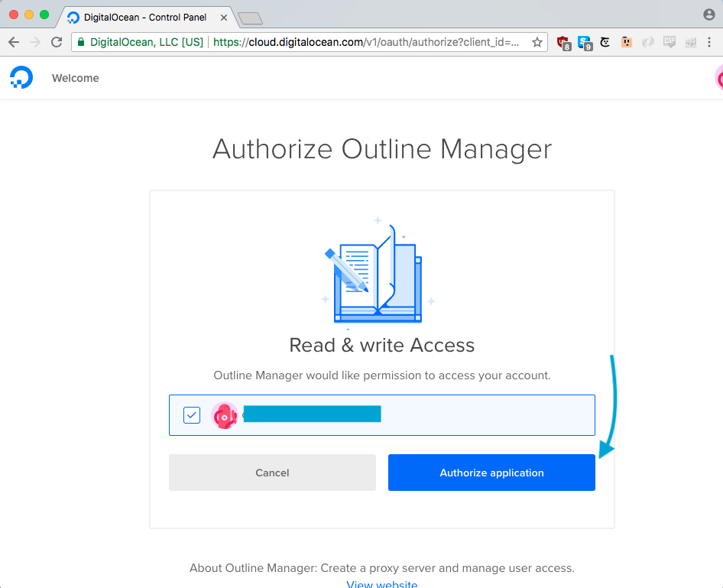723x588 pixels.
Task: Click the URL address bar
Action: pos(367,42)
